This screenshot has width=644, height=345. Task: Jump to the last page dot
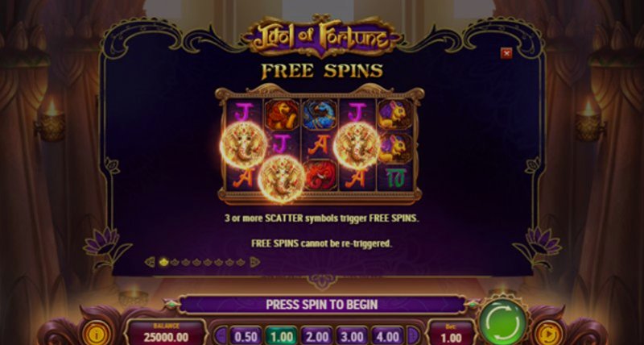241,262
